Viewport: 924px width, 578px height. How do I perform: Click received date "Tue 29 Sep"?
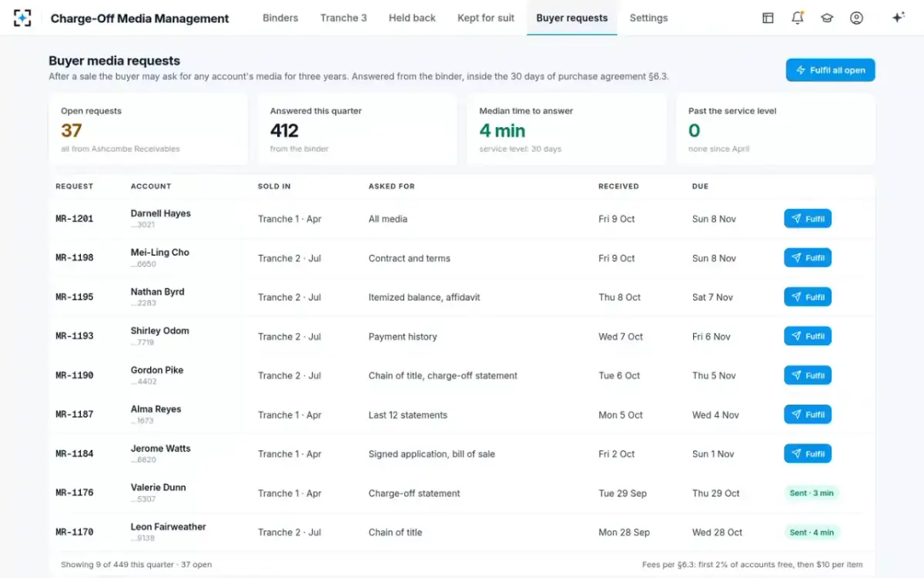point(622,493)
